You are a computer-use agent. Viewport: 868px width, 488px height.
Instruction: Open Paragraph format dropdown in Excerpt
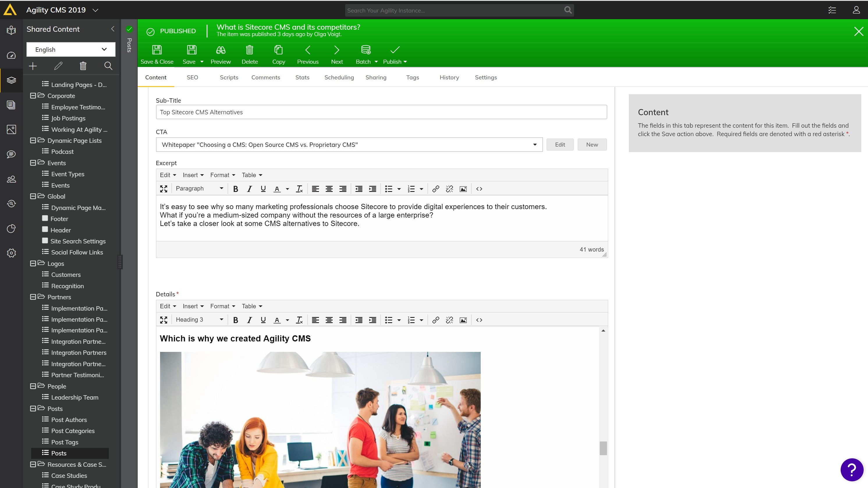pos(199,189)
